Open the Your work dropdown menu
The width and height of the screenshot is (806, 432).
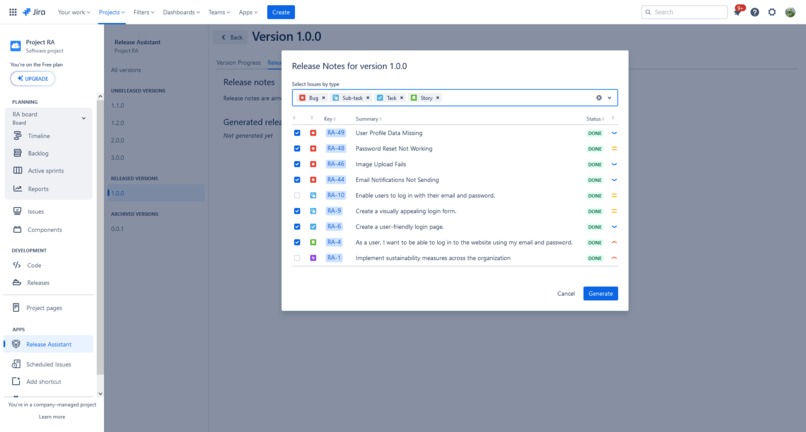[x=74, y=12]
